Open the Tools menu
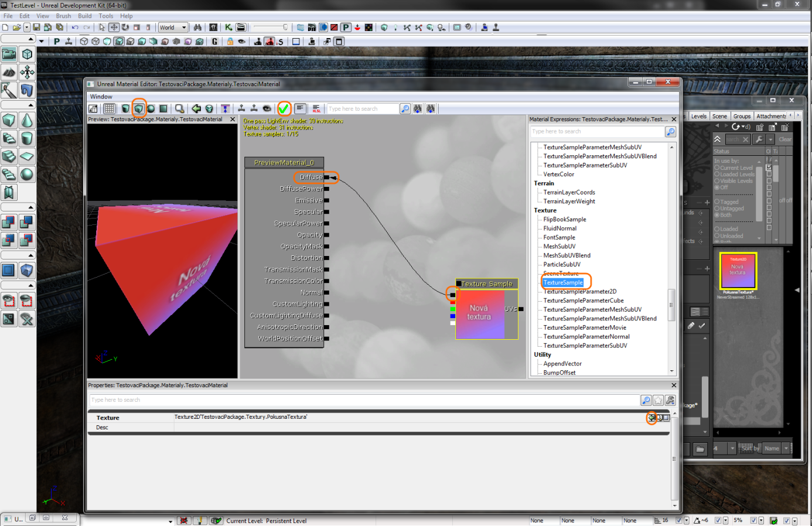The image size is (812, 526). [x=106, y=16]
